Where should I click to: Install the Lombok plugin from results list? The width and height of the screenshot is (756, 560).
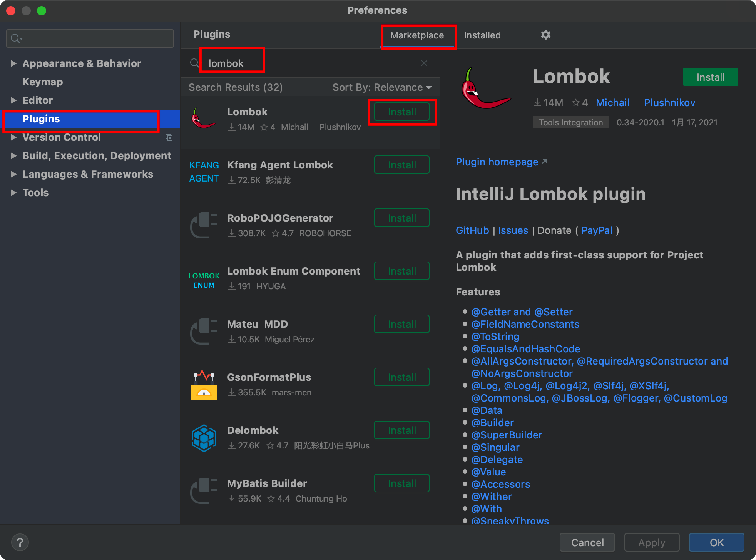(402, 112)
